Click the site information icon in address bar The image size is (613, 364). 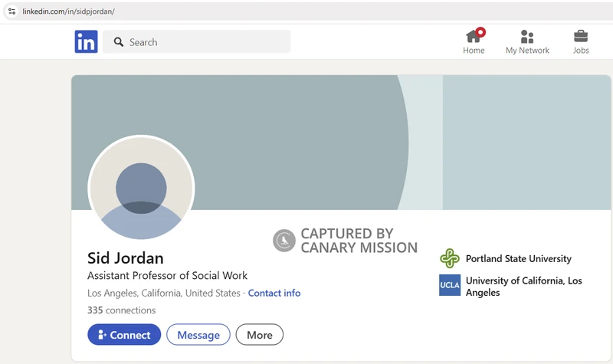point(11,11)
